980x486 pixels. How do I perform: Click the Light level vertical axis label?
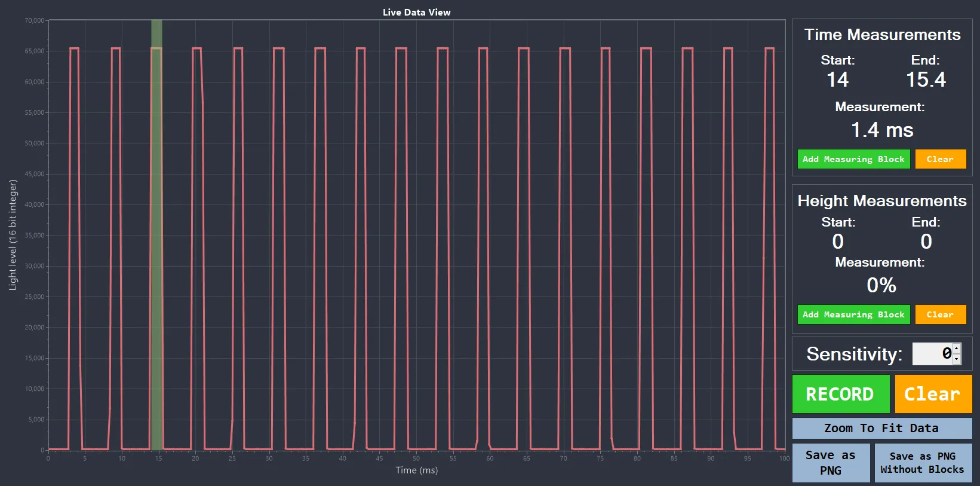tap(13, 235)
